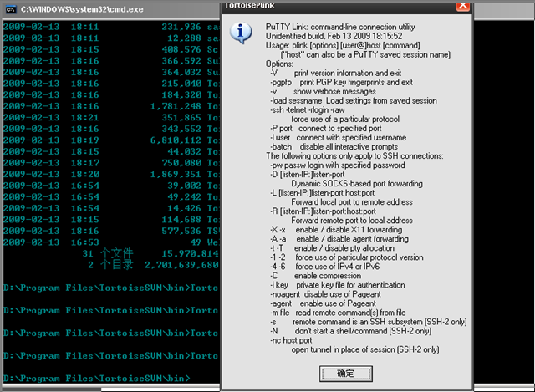The width and height of the screenshot is (535, 392).
Task: Click the listing row showing 6,810,112 bytes
Action: coord(111,140)
